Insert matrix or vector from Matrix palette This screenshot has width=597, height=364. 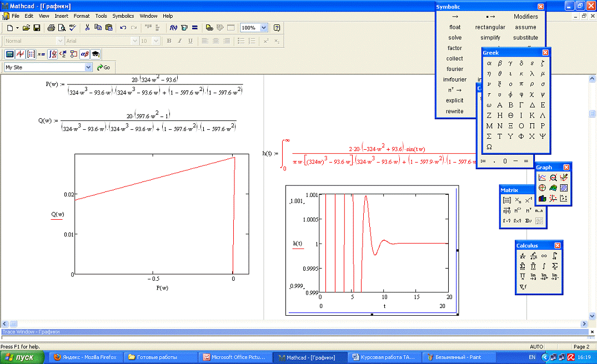pos(506,200)
